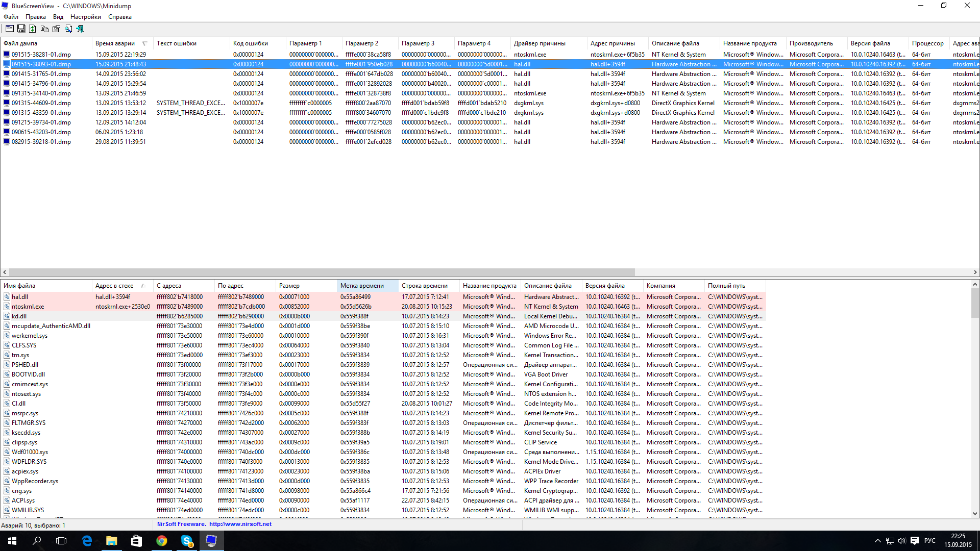The width and height of the screenshot is (980, 551).
Task: Open the Настройки menu
Action: pos(85,17)
